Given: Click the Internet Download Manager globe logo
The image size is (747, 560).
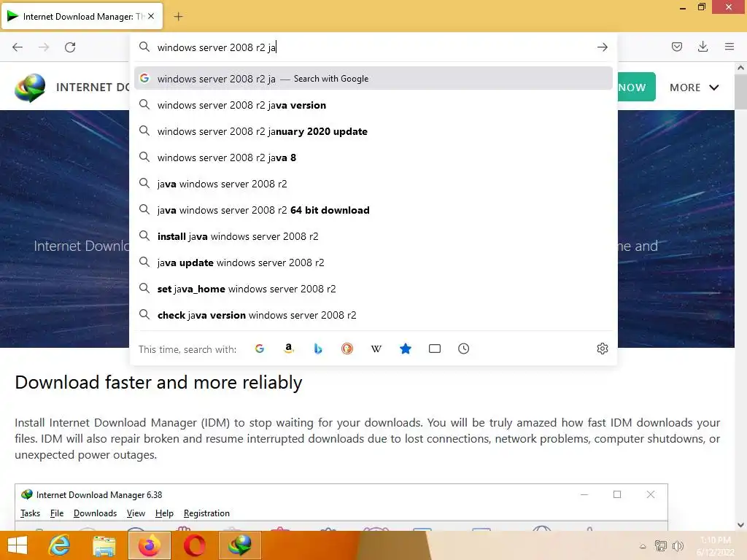Looking at the screenshot, I should point(29,87).
